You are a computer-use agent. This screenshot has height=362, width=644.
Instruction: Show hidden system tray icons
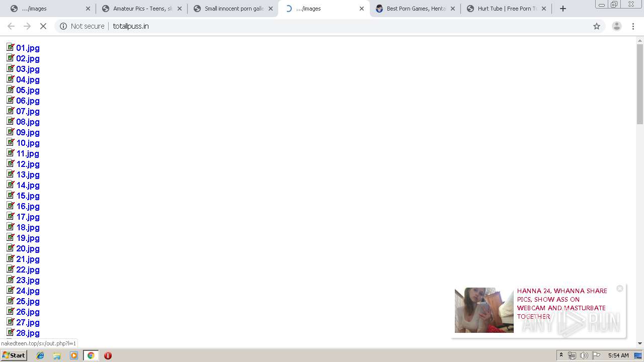tap(561, 355)
